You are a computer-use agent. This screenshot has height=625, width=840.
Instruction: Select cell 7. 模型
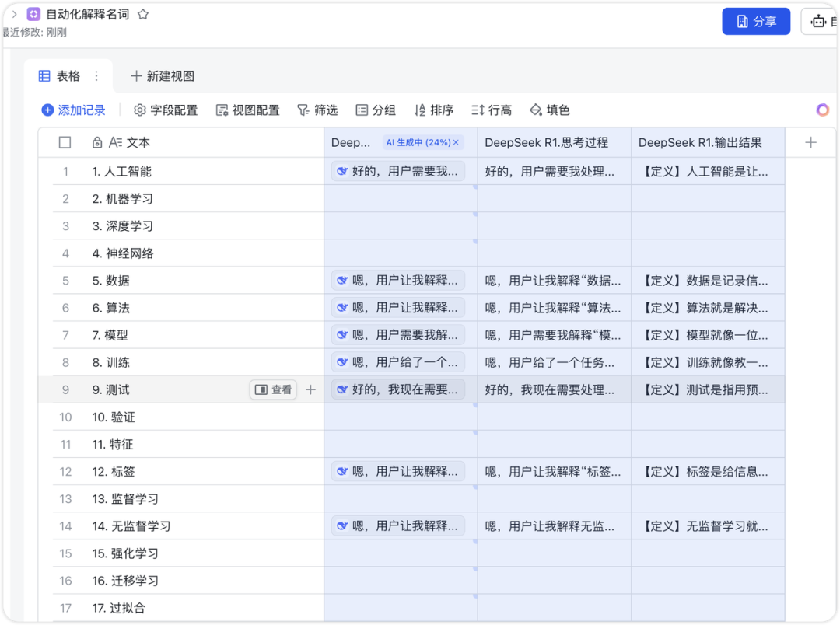(204, 335)
